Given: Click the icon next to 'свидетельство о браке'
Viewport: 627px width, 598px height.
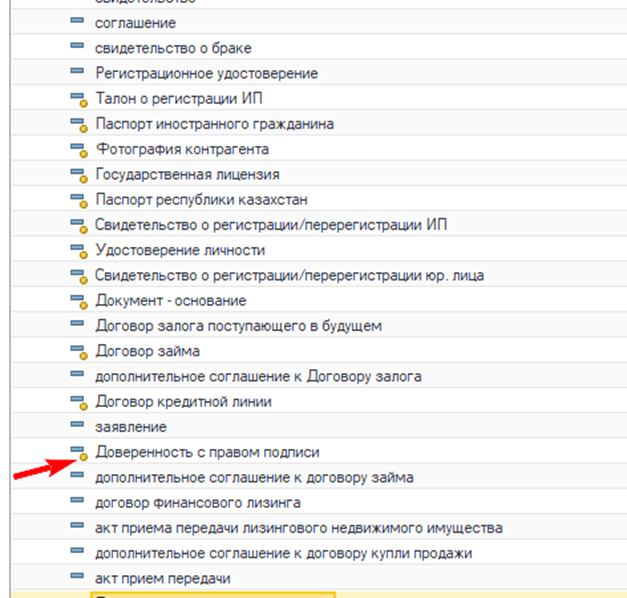Looking at the screenshot, I should pyautogui.click(x=77, y=46).
